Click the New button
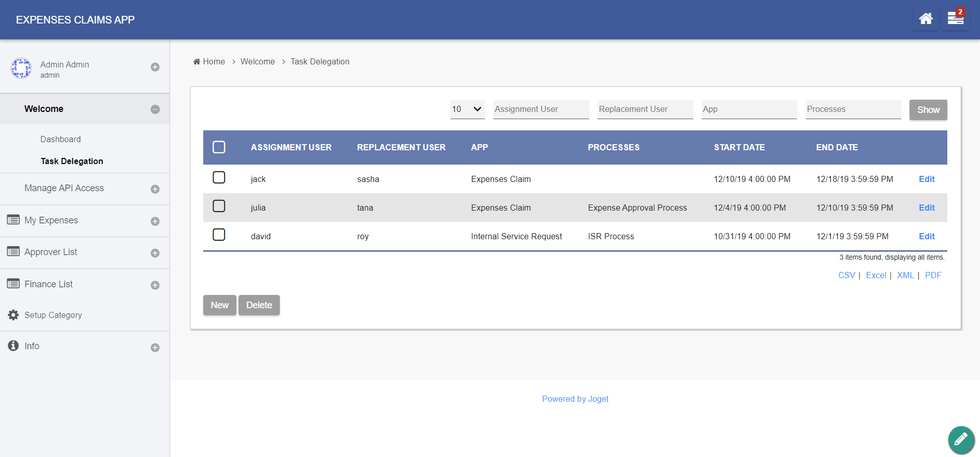Screen dimensions: 980x457 pyautogui.click(x=220, y=305)
